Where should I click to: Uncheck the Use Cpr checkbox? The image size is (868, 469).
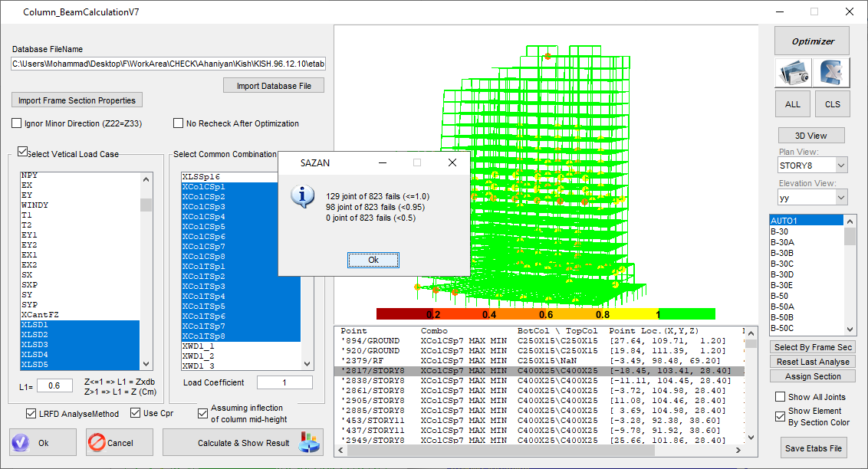pyautogui.click(x=135, y=414)
